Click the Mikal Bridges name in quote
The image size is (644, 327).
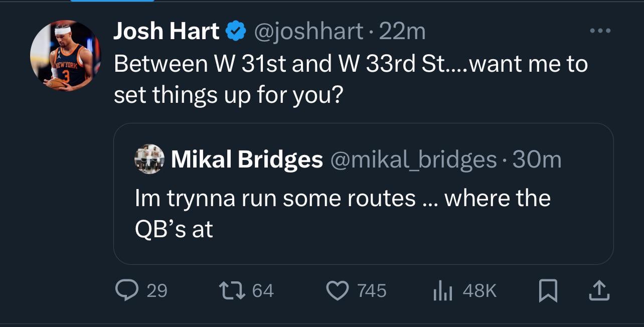click(247, 159)
